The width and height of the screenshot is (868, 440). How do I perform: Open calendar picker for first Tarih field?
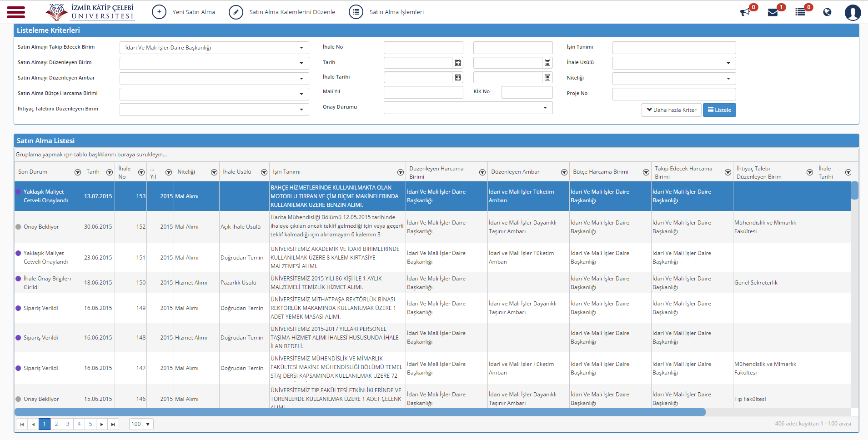coord(458,63)
